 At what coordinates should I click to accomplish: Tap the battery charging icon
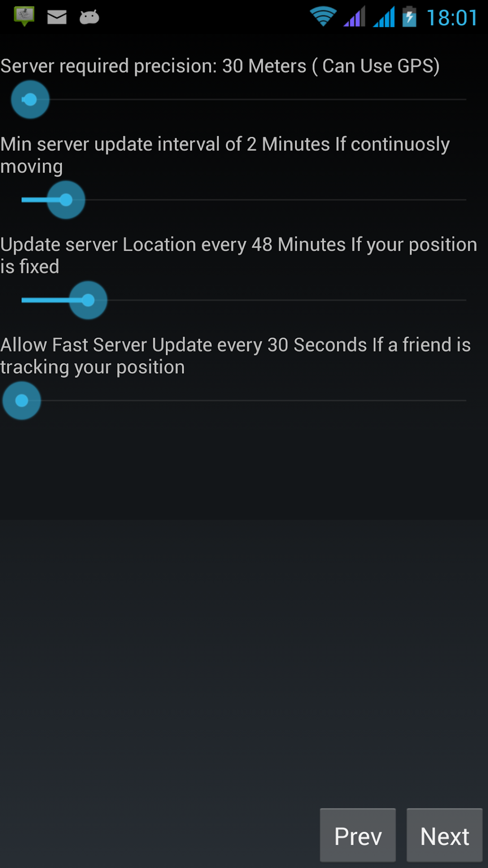409,16
